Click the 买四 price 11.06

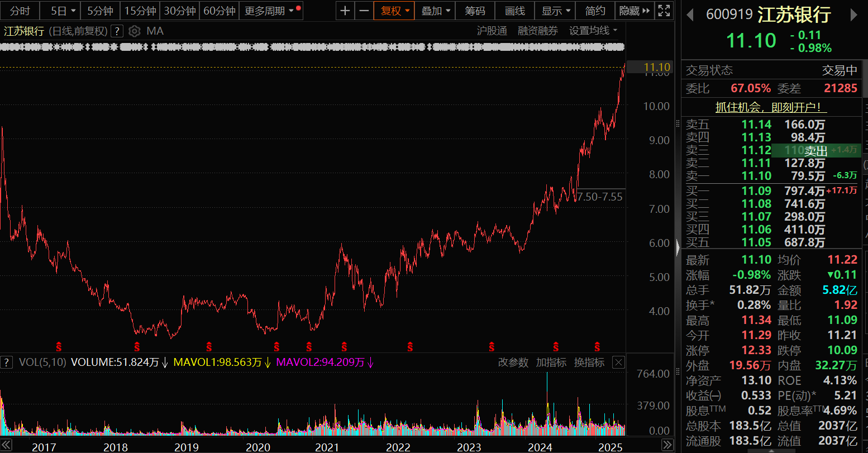[756, 230]
